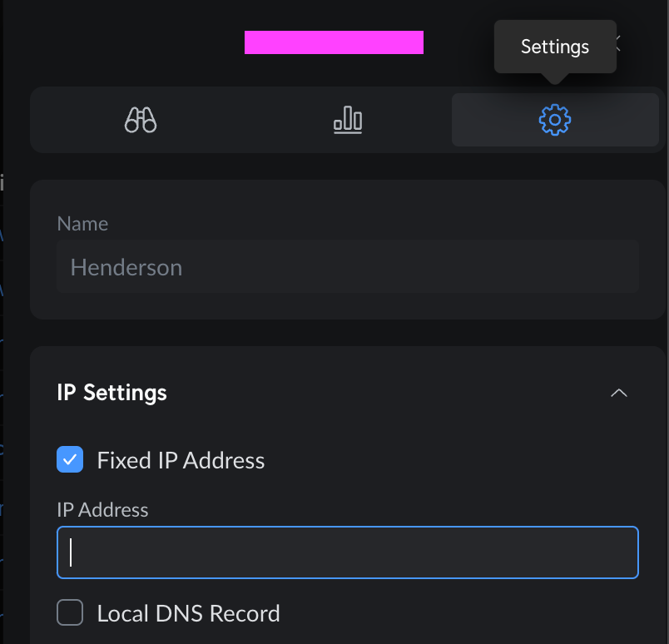The width and height of the screenshot is (669, 644).
Task: Focus the IP Address input field
Action: [x=348, y=552]
